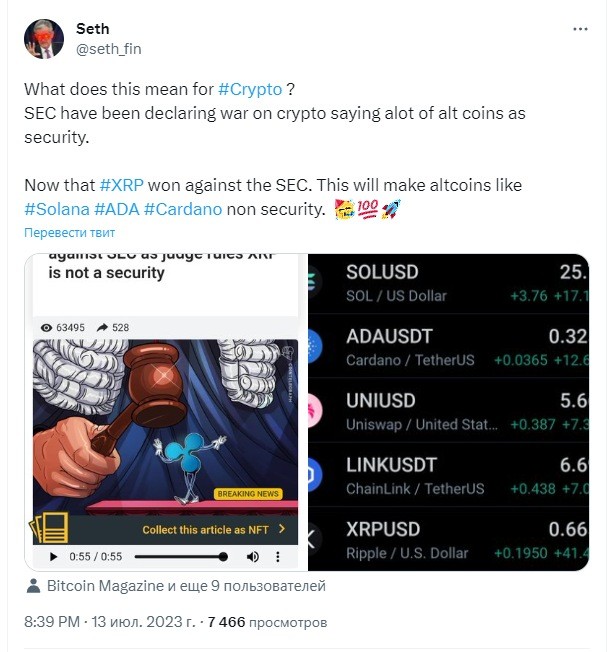Expand Collect this article as NFT chevron
The image size is (607, 652).
(282, 529)
